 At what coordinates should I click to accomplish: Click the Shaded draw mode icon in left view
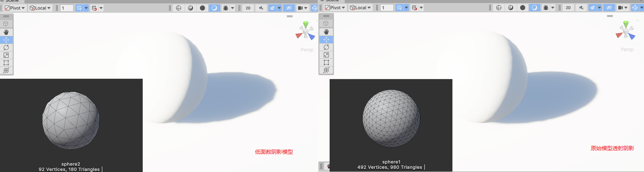point(214,8)
